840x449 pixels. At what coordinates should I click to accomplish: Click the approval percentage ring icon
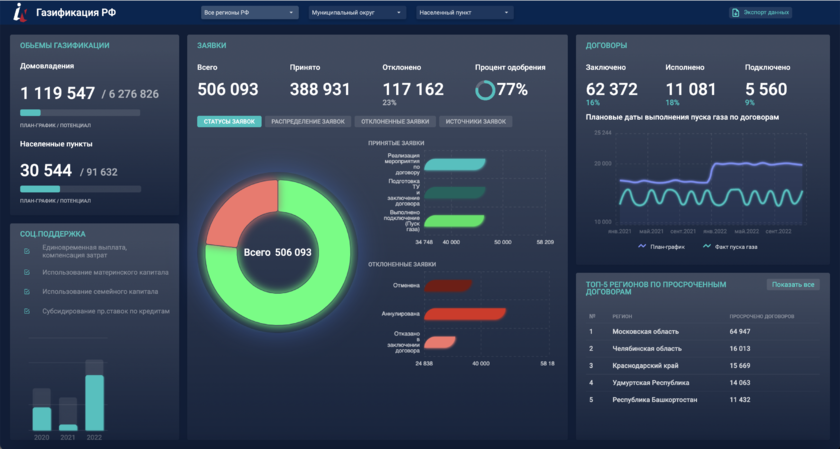point(485,90)
